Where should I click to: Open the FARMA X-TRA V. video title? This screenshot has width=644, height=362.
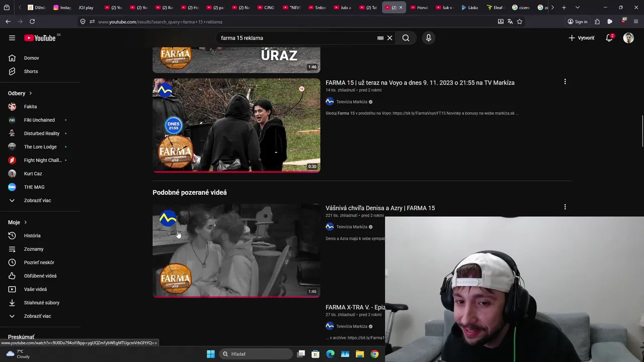[355, 307]
